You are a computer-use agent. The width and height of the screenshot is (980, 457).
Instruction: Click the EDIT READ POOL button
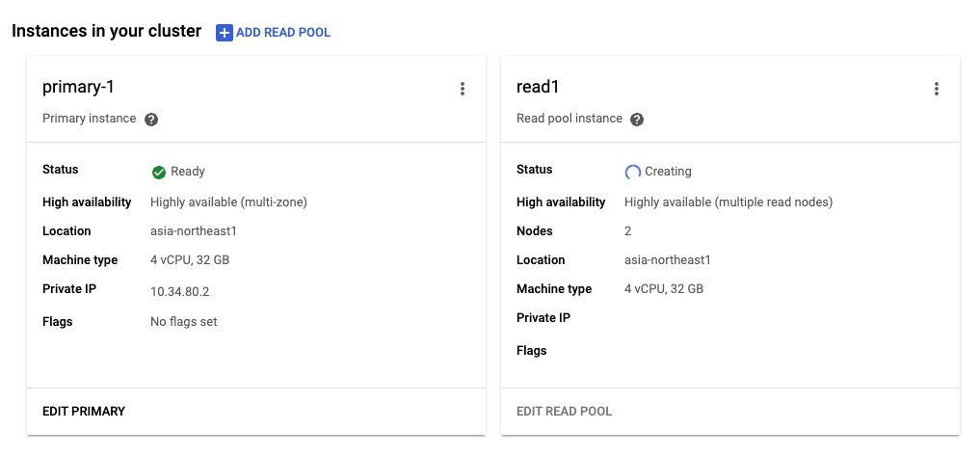click(565, 412)
